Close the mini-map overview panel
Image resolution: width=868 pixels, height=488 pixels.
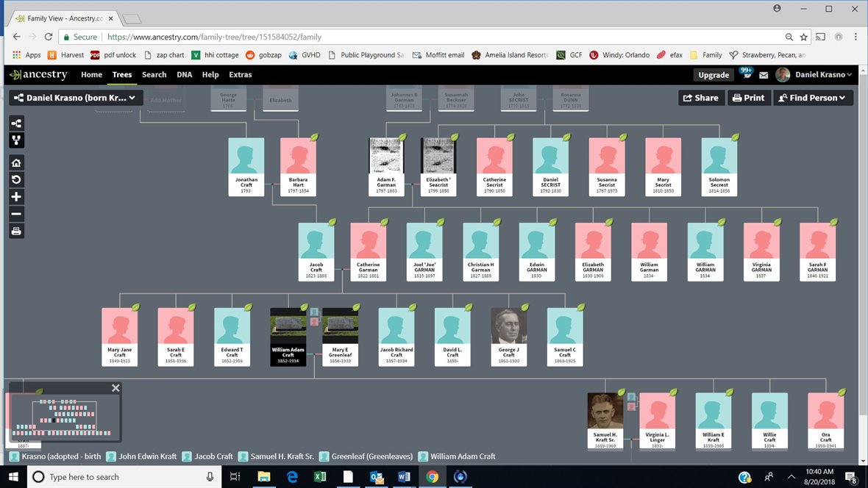click(115, 388)
